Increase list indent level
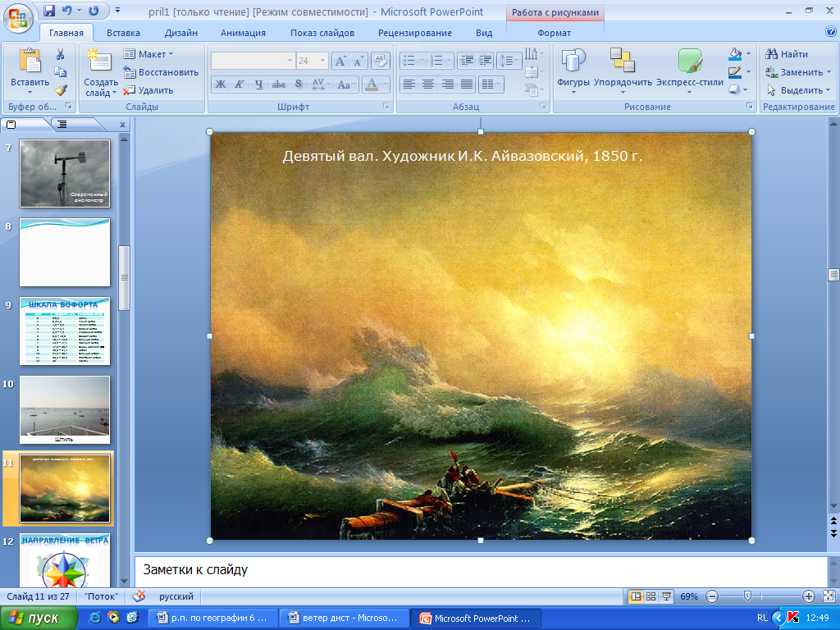Viewport: 840px width, 630px height. click(x=485, y=61)
